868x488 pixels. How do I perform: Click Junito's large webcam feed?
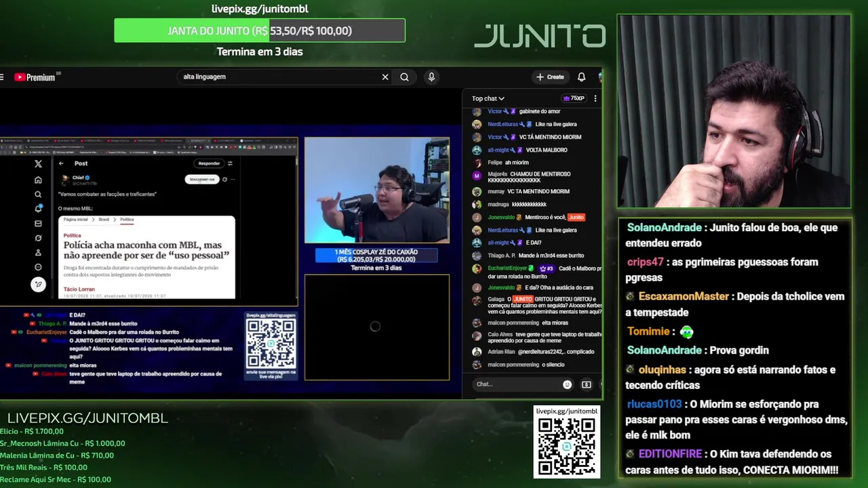734,111
